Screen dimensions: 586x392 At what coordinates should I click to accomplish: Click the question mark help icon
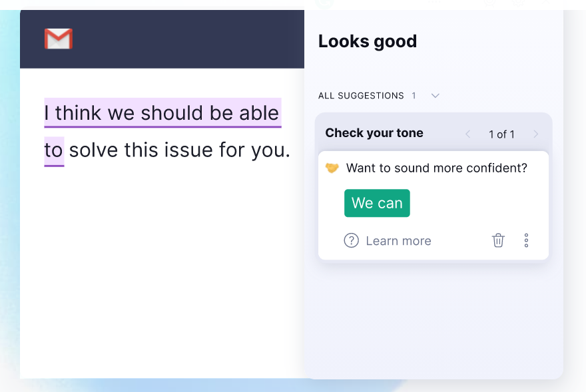tap(351, 240)
